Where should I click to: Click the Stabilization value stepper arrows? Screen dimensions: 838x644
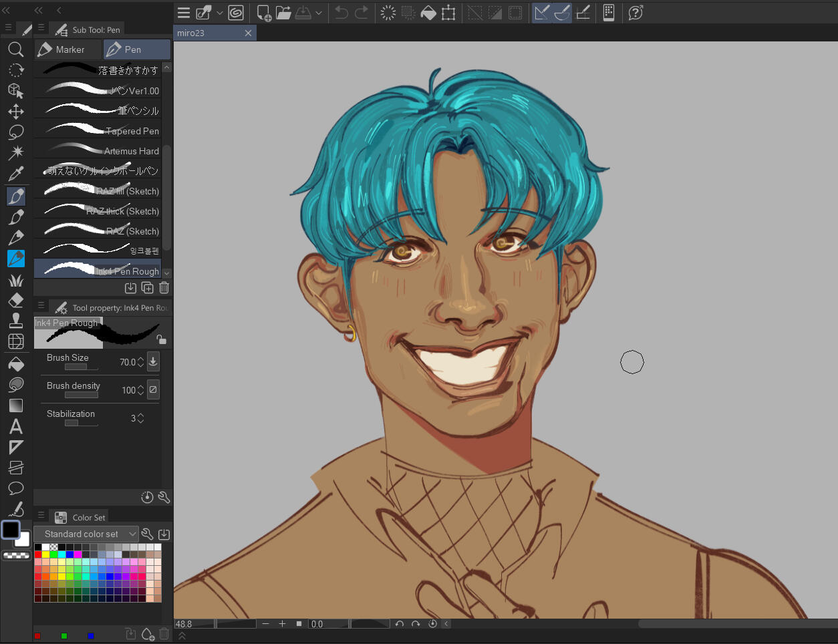(140, 418)
